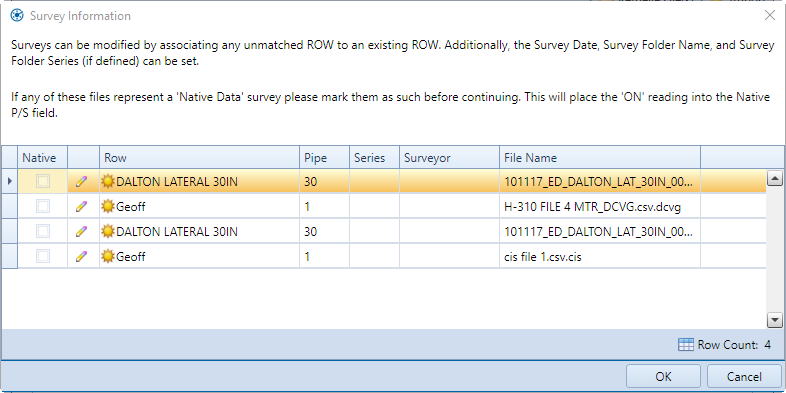Click the Row Count: 4 status text
786x393 pixels.
(734, 345)
